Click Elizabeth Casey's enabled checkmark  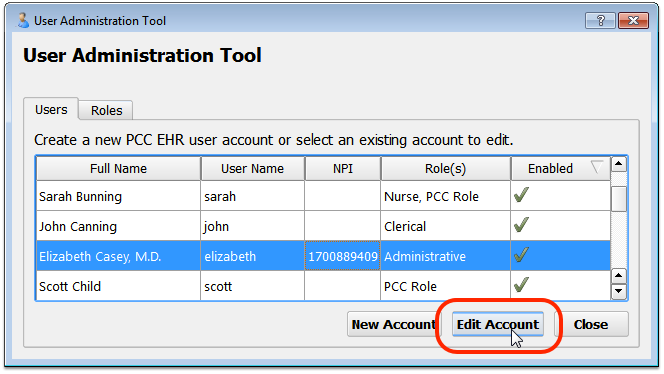point(521,255)
